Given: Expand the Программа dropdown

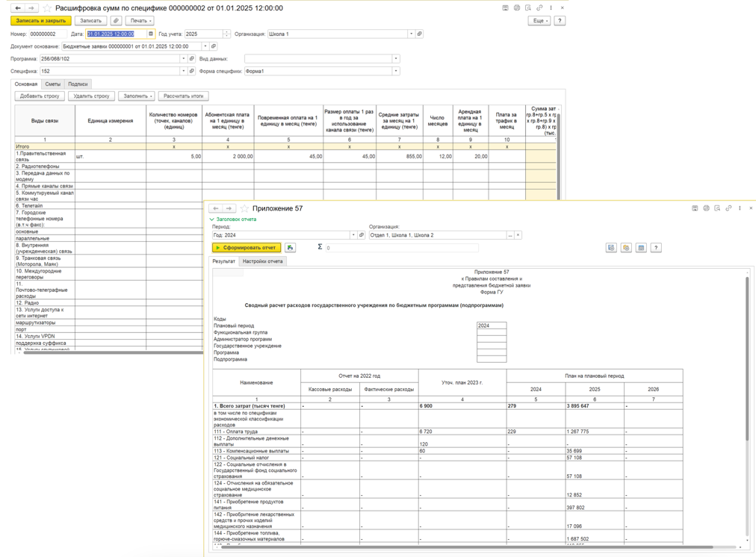Looking at the screenshot, I should pos(183,59).
